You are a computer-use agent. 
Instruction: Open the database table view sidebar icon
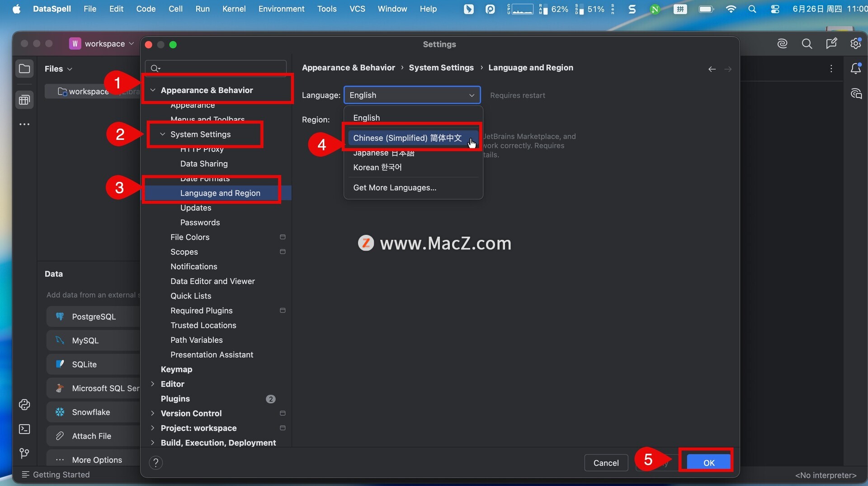24,100
